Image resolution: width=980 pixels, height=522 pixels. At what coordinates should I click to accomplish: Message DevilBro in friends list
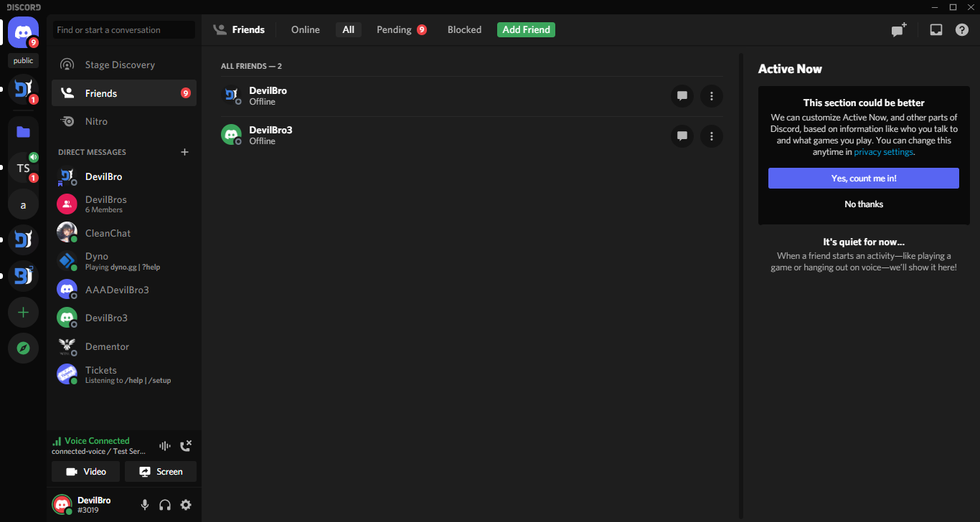click(682, 95)
